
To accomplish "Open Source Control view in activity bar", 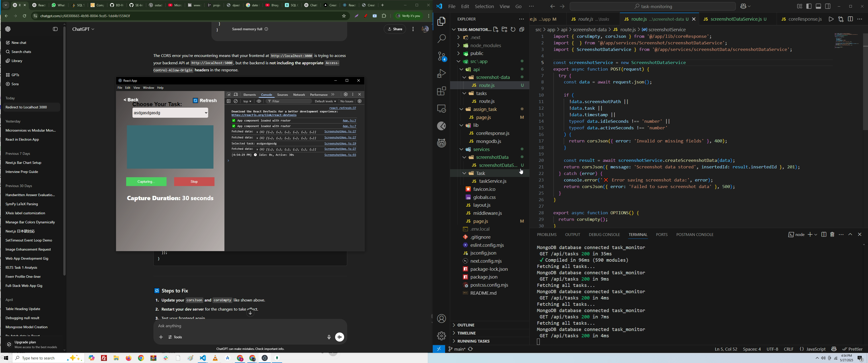I will 441,56.
